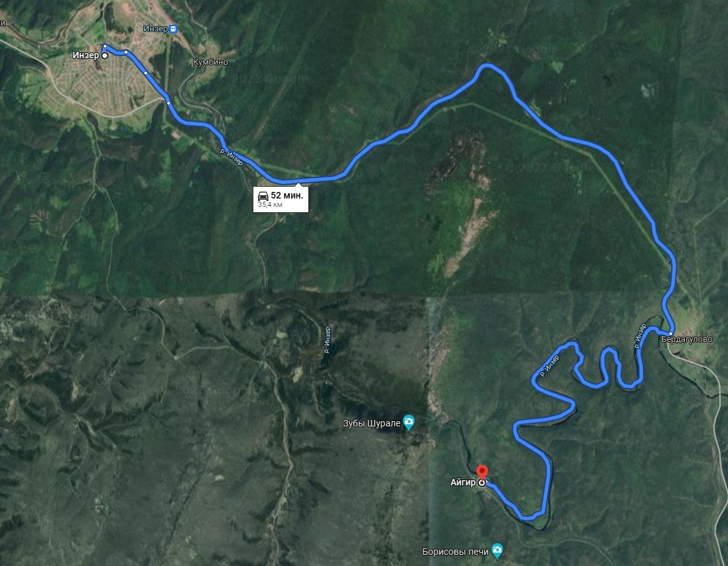Image resolution: width=728 pixels, height=566 pixels.
Task: Click the Инзер station name label
Action: point(156,29)
